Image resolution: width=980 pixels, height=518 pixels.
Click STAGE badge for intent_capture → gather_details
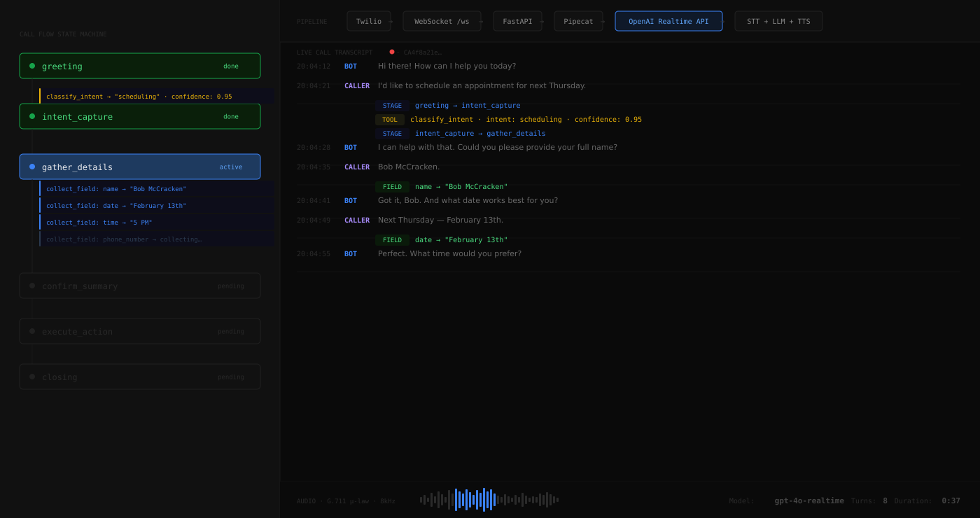(x=392, y=134)
